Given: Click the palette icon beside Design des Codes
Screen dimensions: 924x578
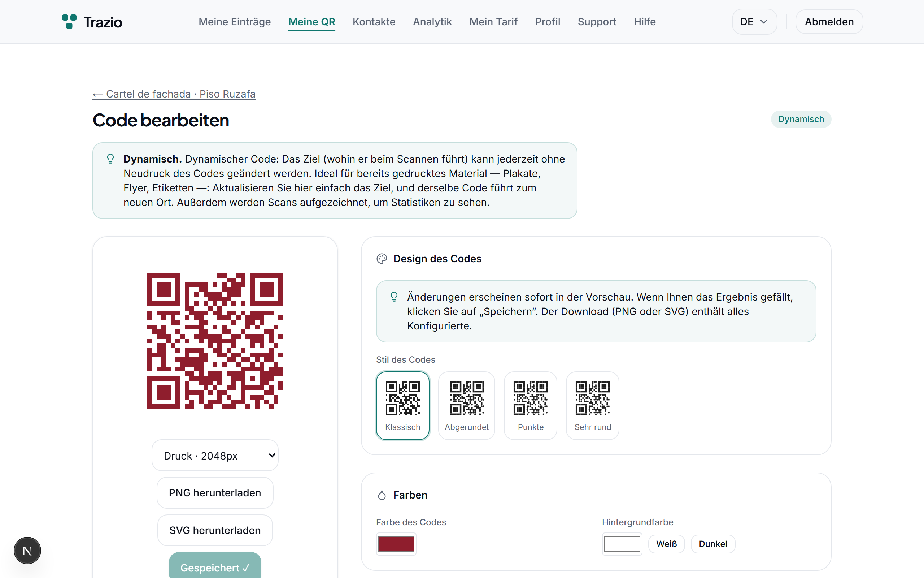Looking at the screenshot, I should click(382, 259).
